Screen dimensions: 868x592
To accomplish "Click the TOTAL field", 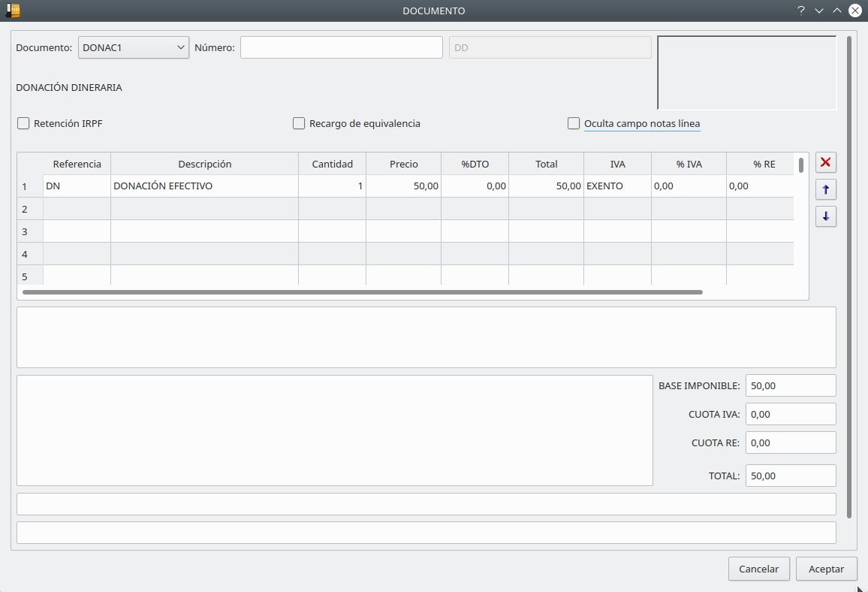I will [x=791, y=476].
